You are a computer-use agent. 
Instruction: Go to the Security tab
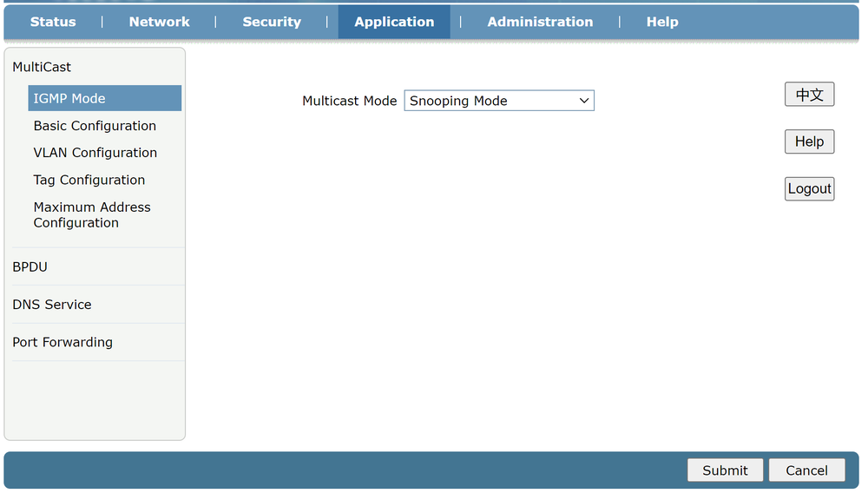pyautogui.click(x=272, y=22)
